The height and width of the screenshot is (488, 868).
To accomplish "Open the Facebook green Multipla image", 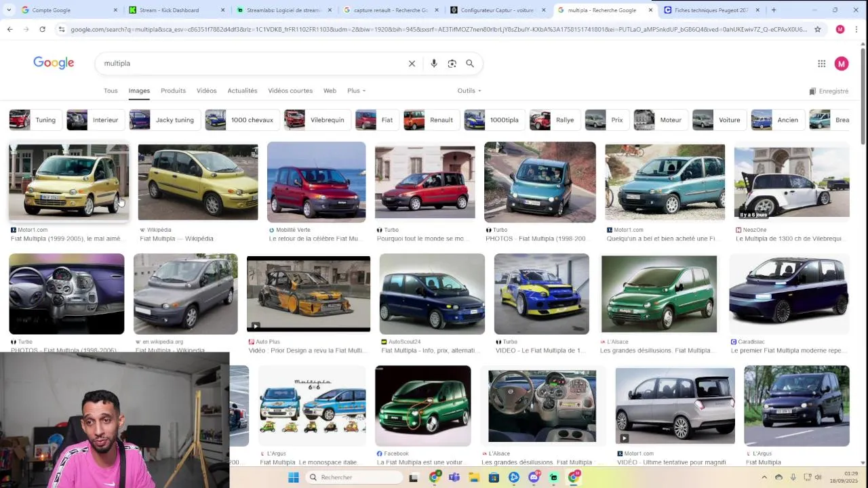I will click(x=422, y=406).
